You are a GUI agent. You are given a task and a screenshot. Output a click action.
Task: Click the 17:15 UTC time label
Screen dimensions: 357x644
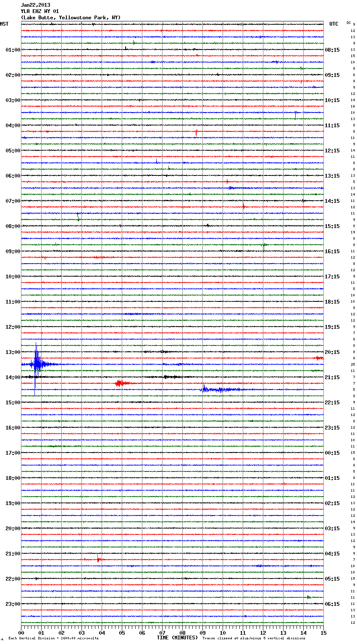332,277
